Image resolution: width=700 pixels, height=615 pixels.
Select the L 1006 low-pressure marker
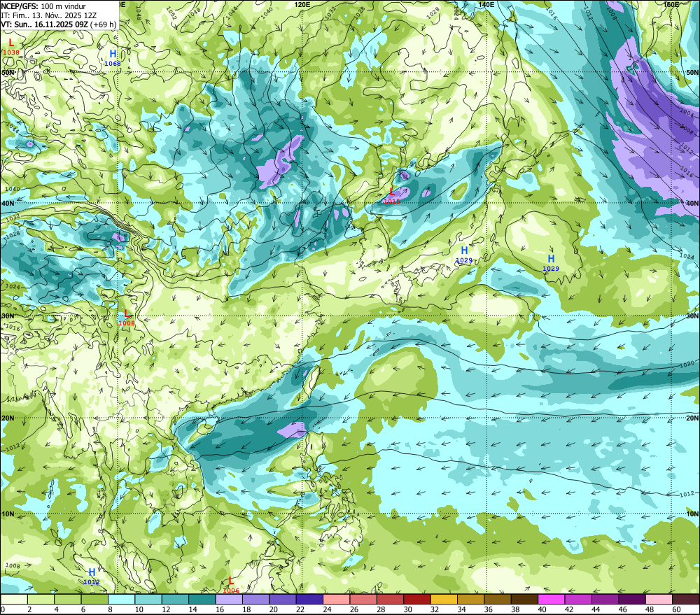click(231, 585)
